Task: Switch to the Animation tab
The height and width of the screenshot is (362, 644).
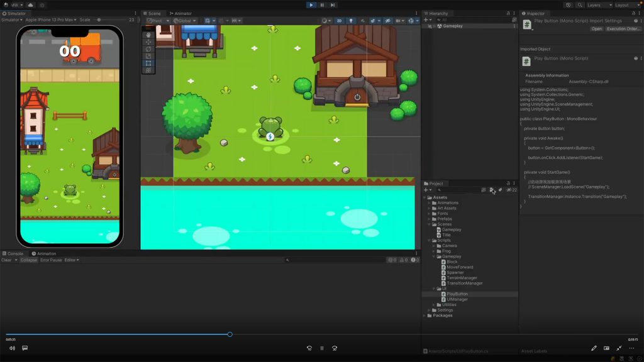Action: 44,254
